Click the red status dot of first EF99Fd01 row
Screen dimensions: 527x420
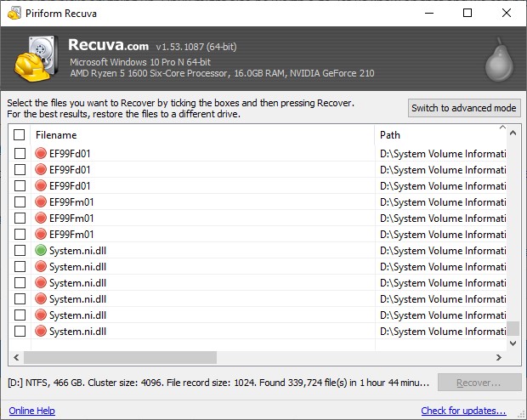(41, 153)
